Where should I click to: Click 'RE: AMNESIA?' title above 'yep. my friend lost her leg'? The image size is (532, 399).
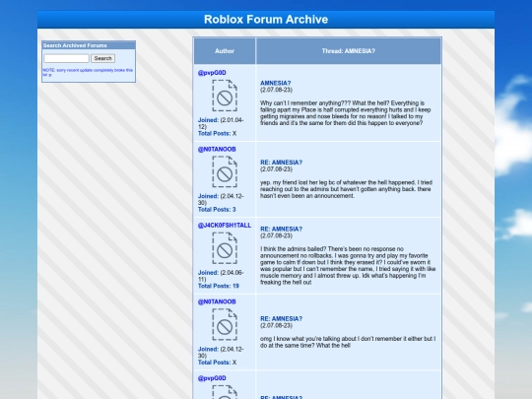281,163
